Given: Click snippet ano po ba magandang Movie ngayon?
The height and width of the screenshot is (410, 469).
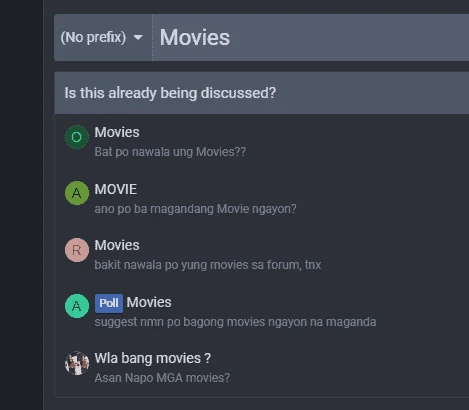Looking at the screenshot, I should pyautogui.click(x=195, y=209).
